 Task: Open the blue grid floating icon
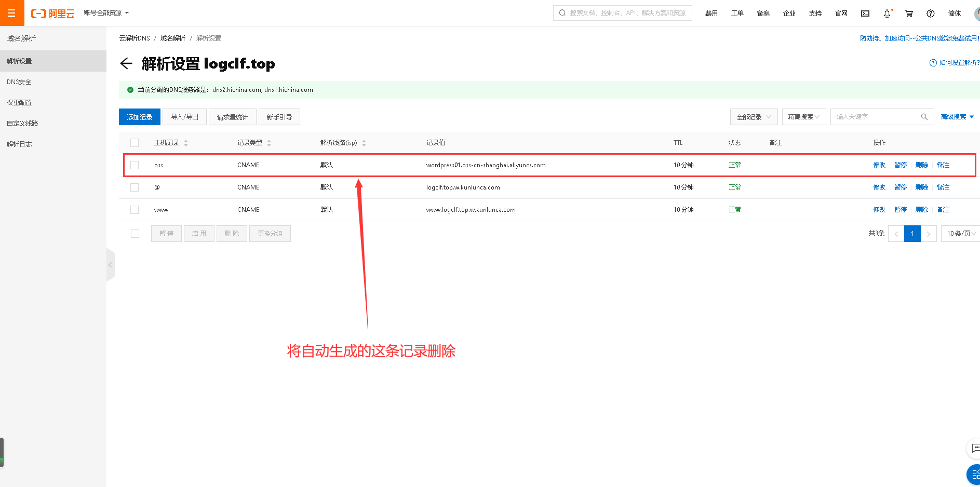[x=974, y=474]
